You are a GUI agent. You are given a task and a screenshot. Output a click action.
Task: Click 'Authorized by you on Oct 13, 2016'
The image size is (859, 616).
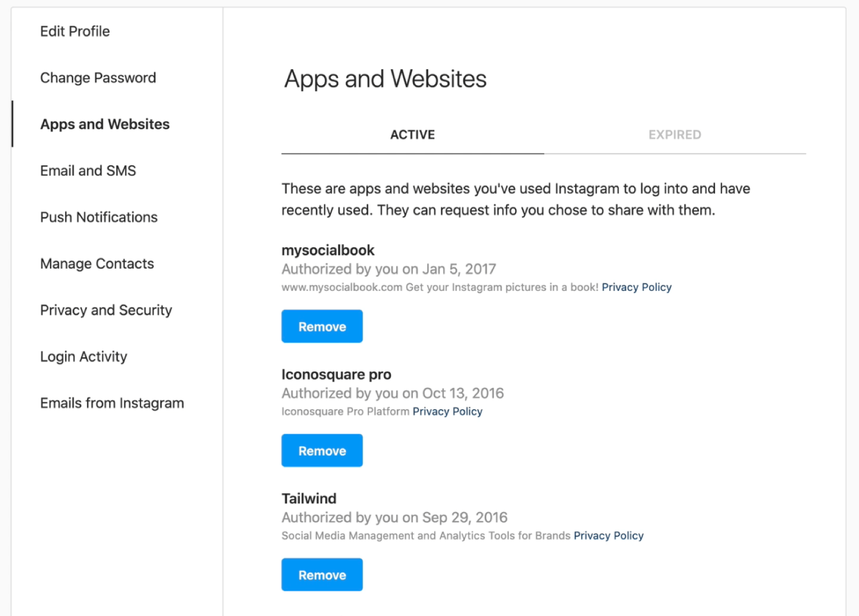pos(393,393)
